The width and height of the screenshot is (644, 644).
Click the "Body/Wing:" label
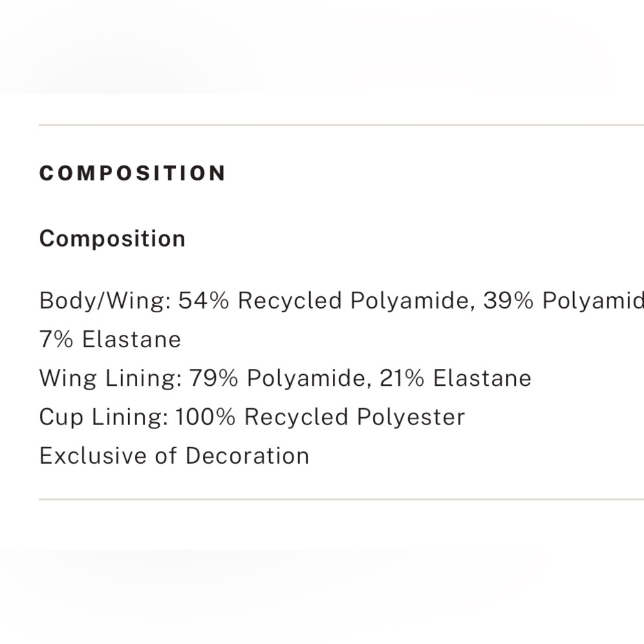tap(105, 301)
